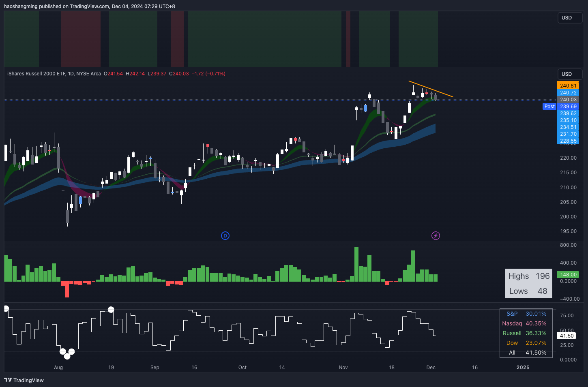The height and width of the screenshot is (387, 588).
Task: Click the TradingView logo at bottom left
Action: pos(24,380)
